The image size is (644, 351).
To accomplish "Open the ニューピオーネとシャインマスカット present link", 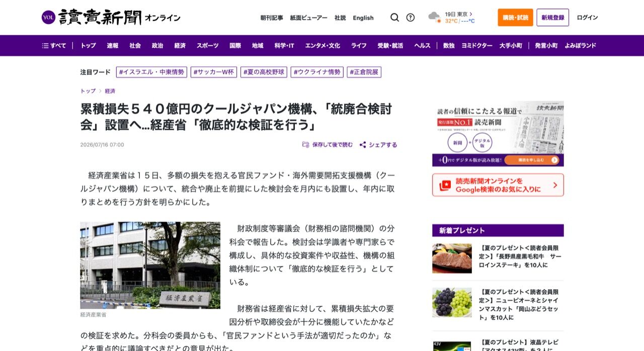I will 519,304.
